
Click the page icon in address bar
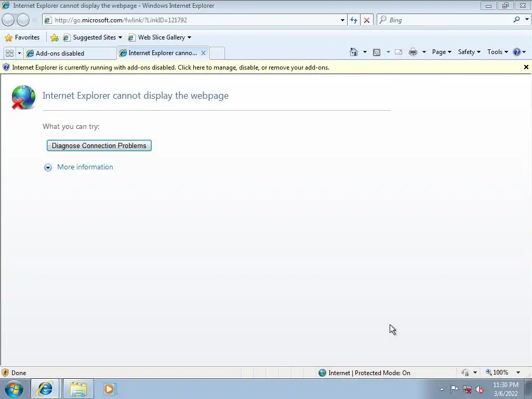click(x=48, y=20)
